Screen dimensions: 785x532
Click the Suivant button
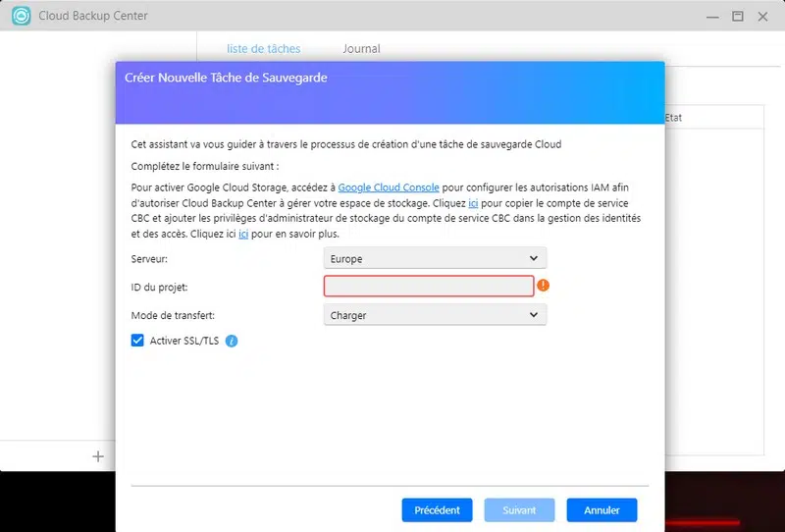point(519,510)
